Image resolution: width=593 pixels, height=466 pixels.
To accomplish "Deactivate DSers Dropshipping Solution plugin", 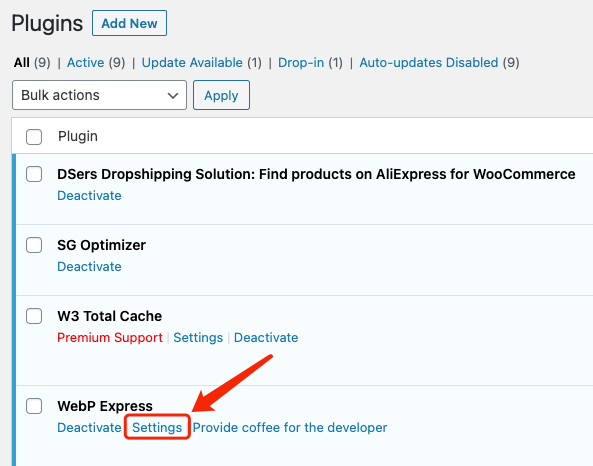I will [89, 196].
